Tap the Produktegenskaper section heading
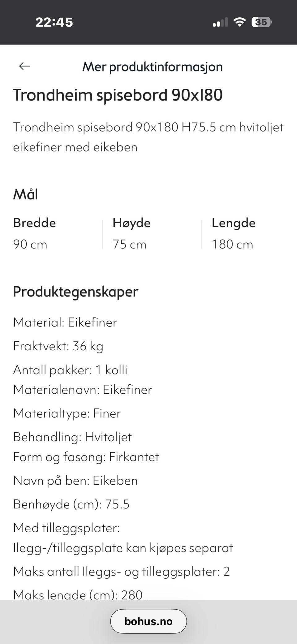Image resolution: width=297 pixels, height=644 pixels. click(x=75, y=291)
